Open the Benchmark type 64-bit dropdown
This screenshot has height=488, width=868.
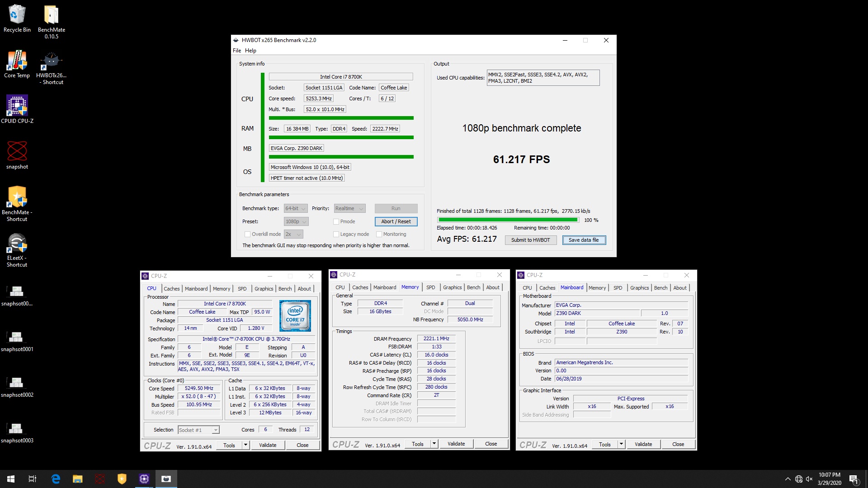point(296,208)
